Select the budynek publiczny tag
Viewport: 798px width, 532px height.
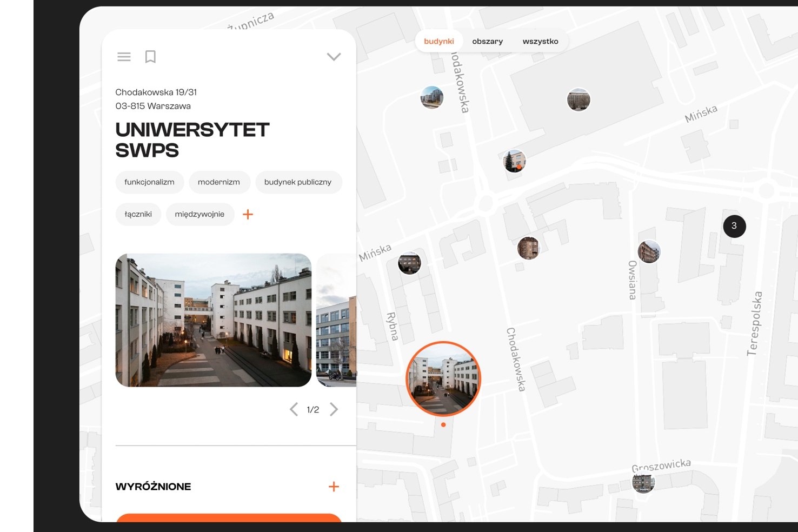(x=298, y=182)
